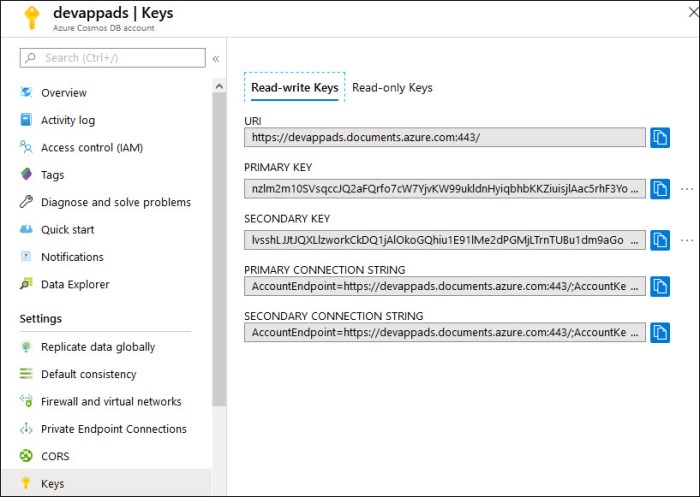The height and width of the screenshot is (497, 700).
Task: Open more options for PRIMARY KEY
Action: (687, 189)
